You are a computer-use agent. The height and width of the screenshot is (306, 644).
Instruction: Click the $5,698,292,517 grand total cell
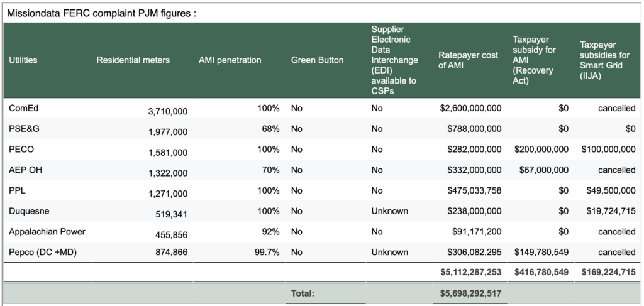click(x=470, y=293)
